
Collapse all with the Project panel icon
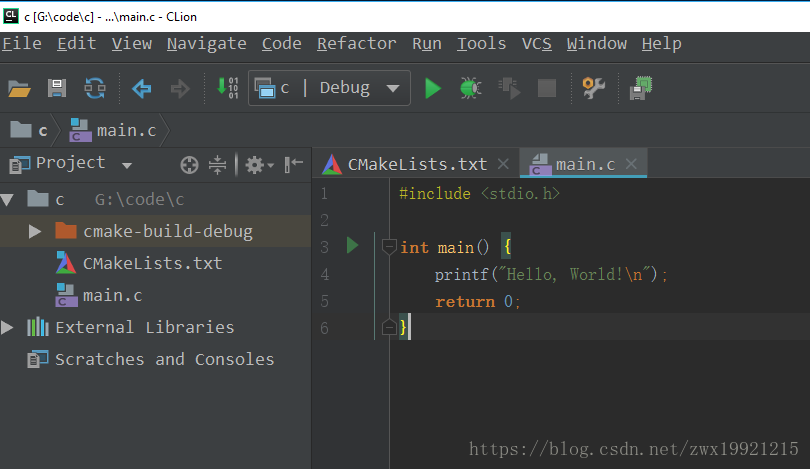[x=217, y=165]
